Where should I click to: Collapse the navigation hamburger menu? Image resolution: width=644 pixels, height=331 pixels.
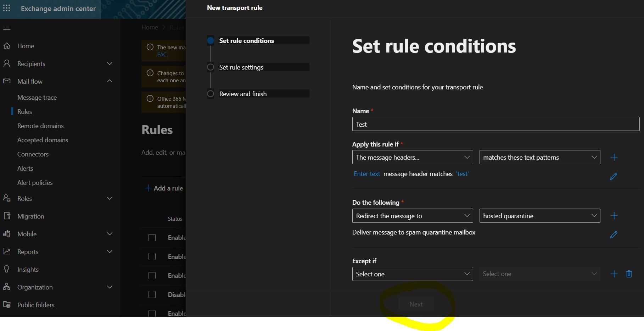pos(7,28)
